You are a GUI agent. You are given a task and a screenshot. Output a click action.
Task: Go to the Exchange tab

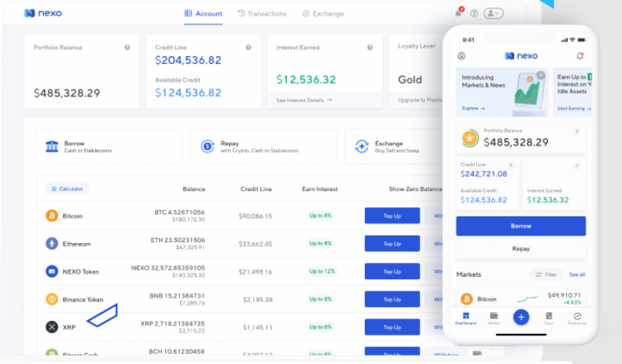(x=323, y=13)
